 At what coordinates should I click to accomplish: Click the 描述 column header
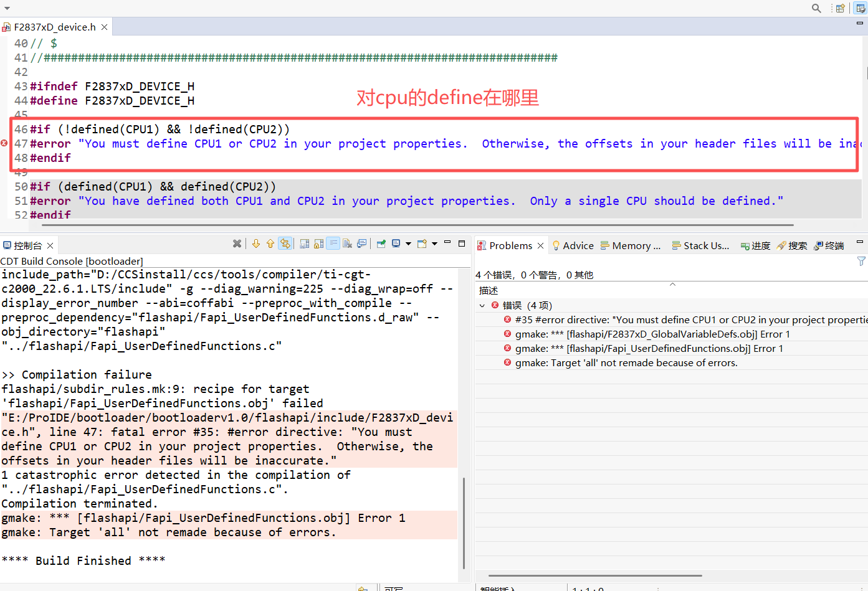[x=672, y=291]
